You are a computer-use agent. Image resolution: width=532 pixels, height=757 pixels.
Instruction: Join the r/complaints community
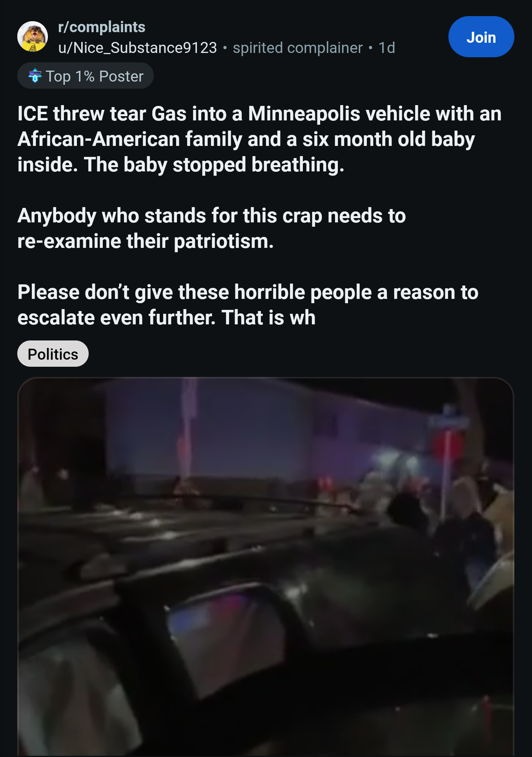[481, 37]
